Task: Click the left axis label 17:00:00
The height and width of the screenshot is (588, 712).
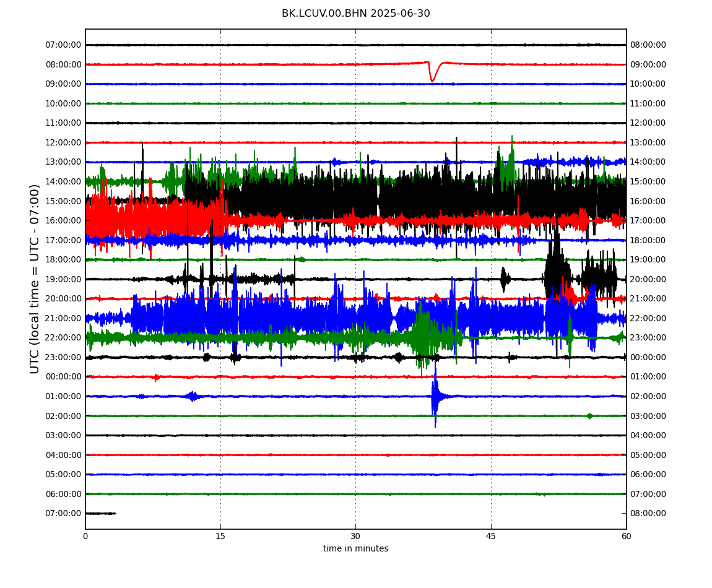Action: [63, 240]
